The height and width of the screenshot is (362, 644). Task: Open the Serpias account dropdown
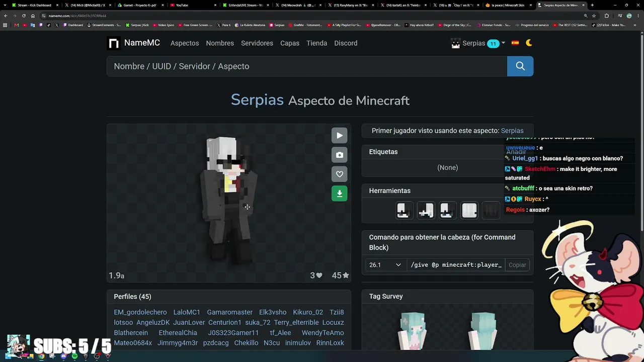tap(478, 43)
